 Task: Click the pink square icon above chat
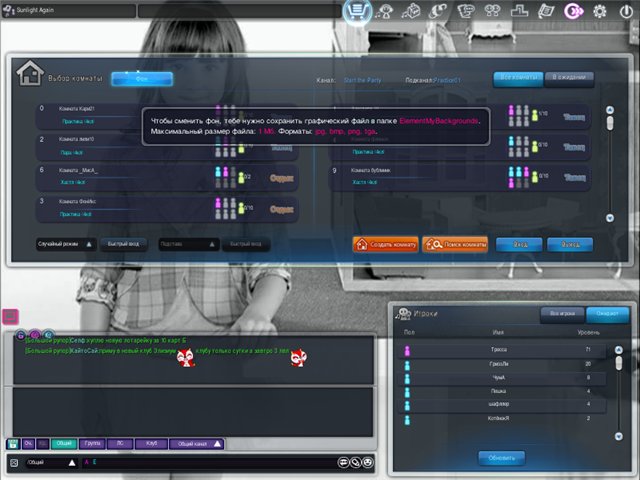click(x=10, y=316)
